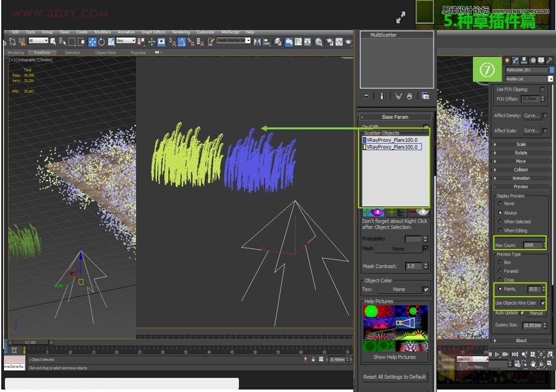This screenshot has width=556, height=392.
Task: Expand the Animation rollout
Action: [x=521, y=178]
